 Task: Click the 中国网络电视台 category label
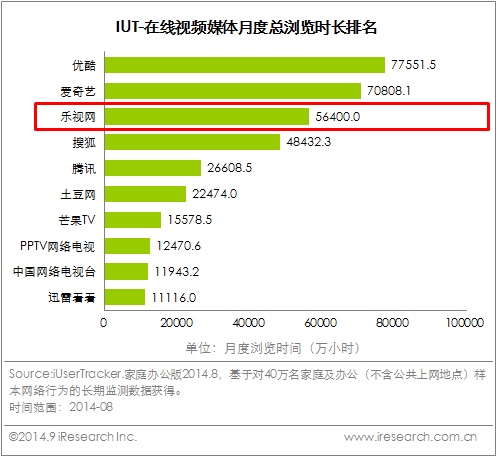[x=54, y=272]
